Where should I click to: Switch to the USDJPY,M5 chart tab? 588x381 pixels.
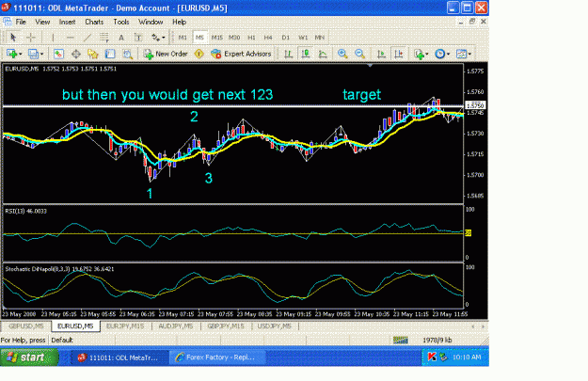[x=274, y=326]
